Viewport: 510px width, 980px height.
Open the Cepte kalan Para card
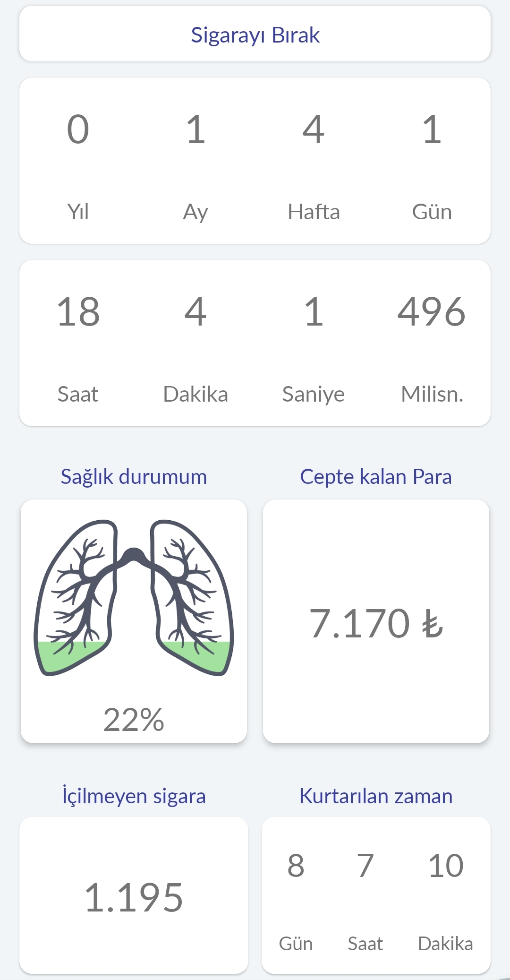[x=376, y=621]
